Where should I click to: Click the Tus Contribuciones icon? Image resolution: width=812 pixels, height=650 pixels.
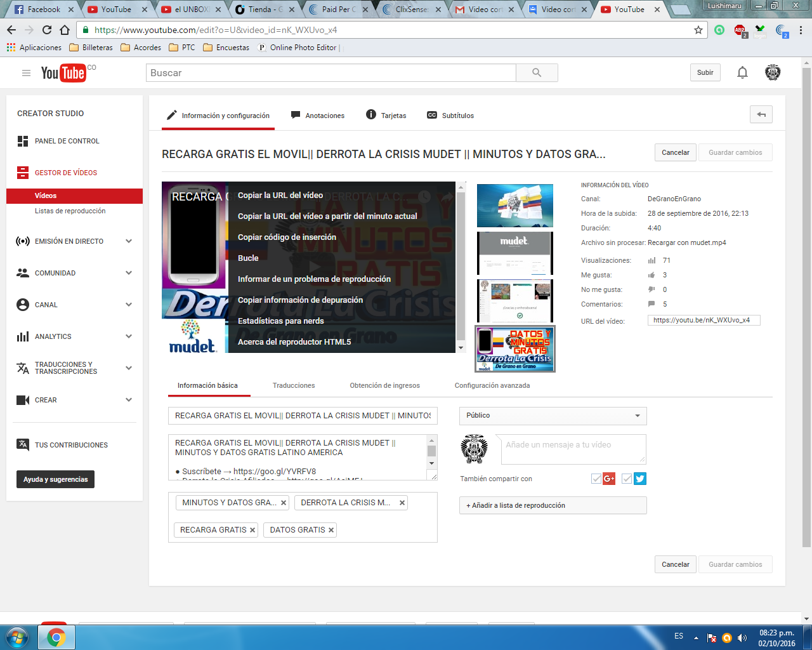pos(23,444)
